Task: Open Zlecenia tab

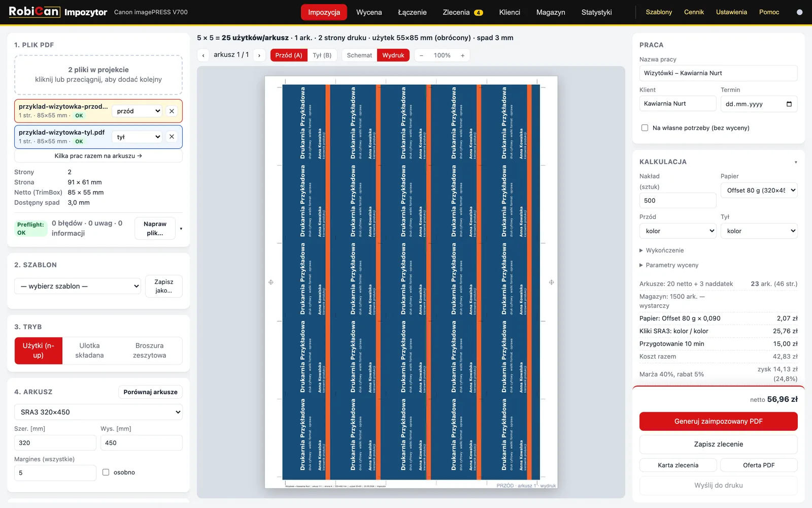Action: (463, 12)
